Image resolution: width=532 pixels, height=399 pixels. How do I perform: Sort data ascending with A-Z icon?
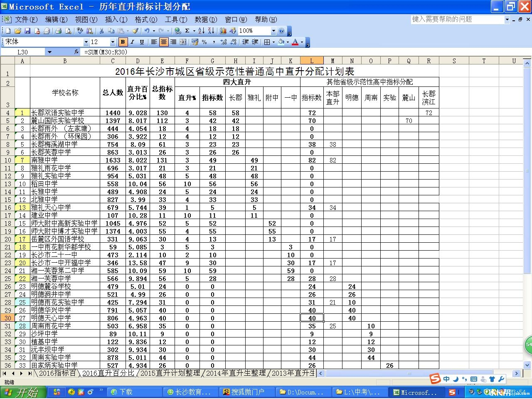pos(201,30)
